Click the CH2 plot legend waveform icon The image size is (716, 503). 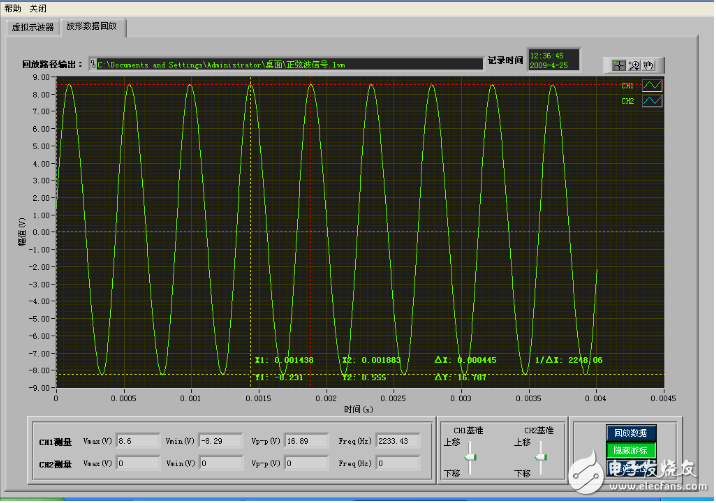pos(652,102)
